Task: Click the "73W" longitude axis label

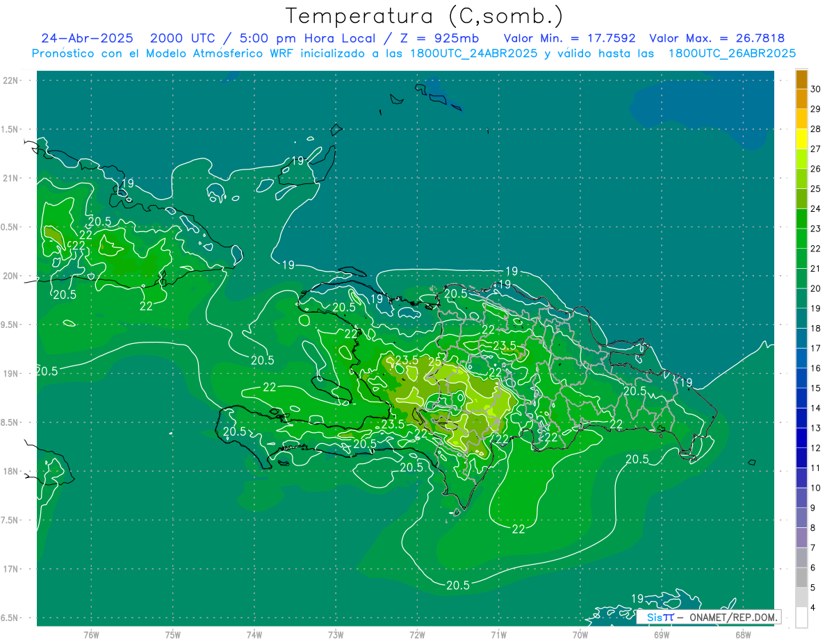Action: tap(336, 635)
